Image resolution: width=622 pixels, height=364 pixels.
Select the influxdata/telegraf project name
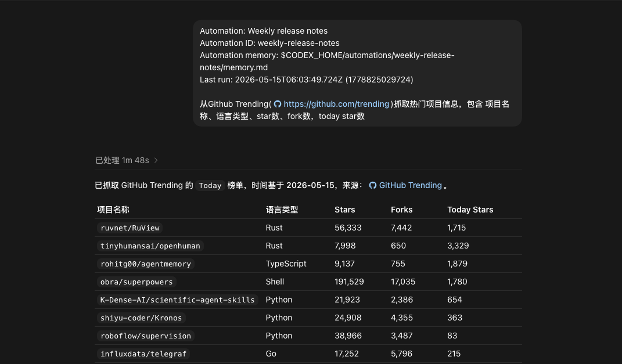pyautogui.click(x=143, y=354)
